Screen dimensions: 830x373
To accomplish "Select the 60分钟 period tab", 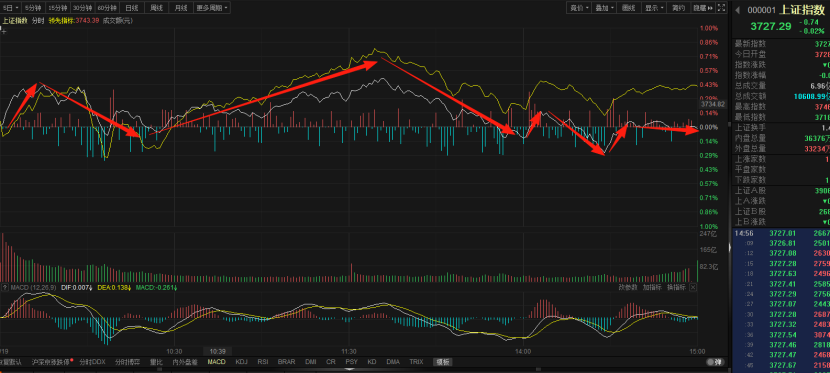I will pyautogui.click(x=106, y=7).
